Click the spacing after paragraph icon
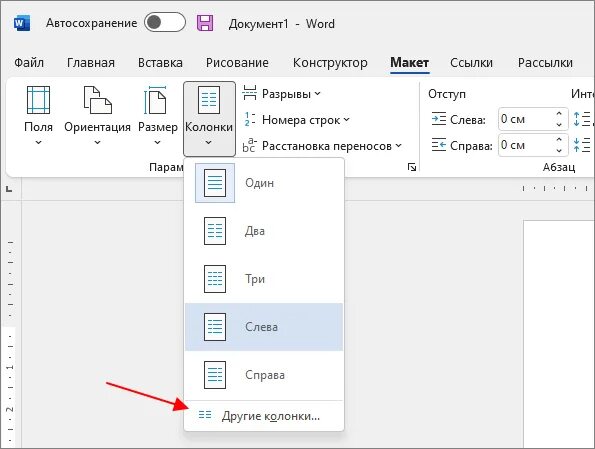The height and width of the screenshot is (449, 595). (582, 145)
